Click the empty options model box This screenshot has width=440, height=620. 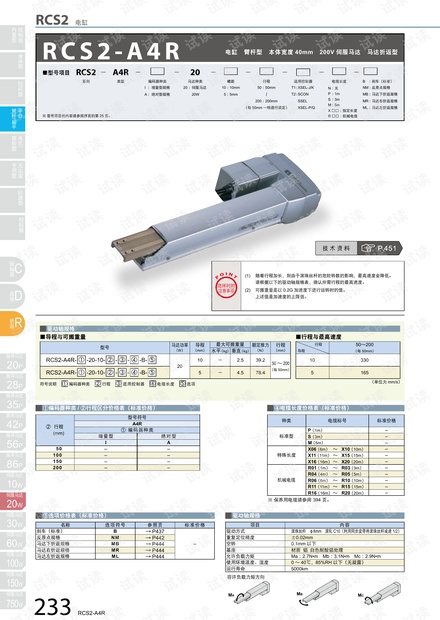[x=370, y=71]
